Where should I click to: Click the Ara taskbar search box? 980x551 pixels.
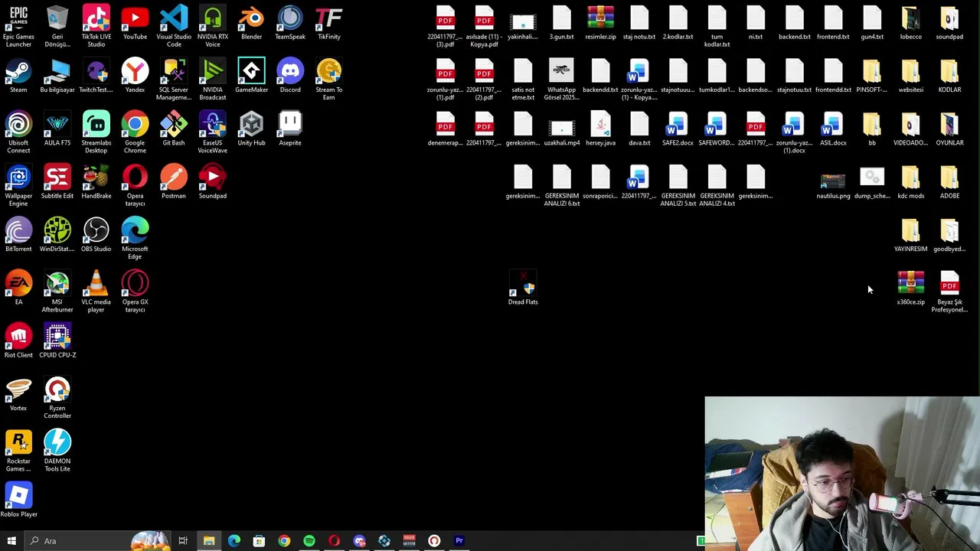(96, 541)
